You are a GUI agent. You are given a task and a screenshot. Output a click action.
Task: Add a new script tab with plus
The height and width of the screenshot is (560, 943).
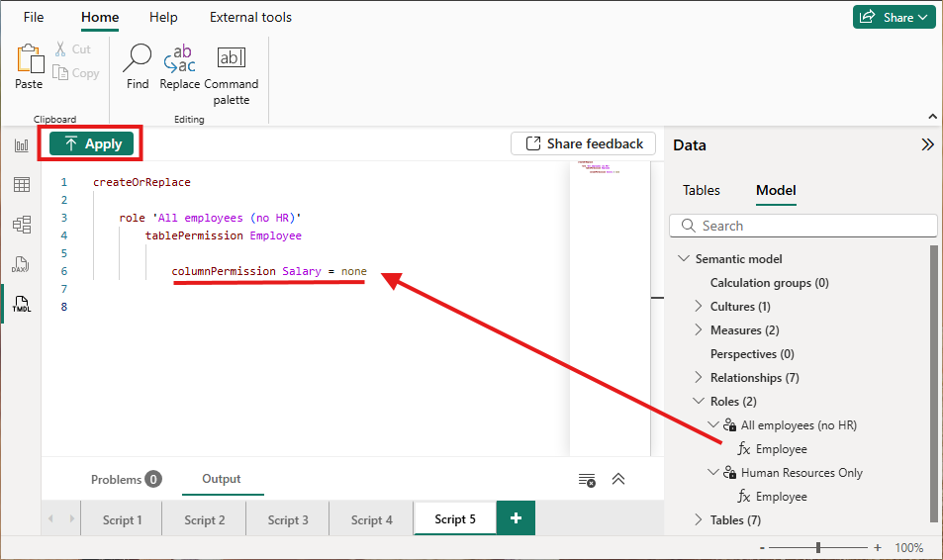click(x=516, y=517)
